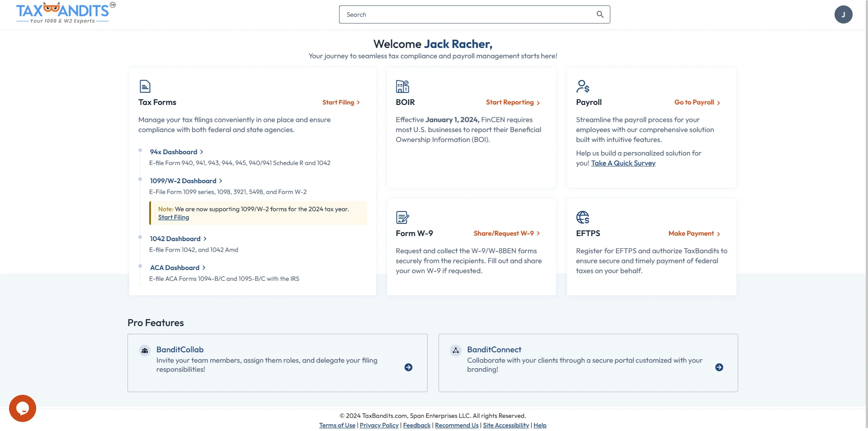Click the Form W-9 pencil icon
The image size is (868, 431).
coord(402,217)
